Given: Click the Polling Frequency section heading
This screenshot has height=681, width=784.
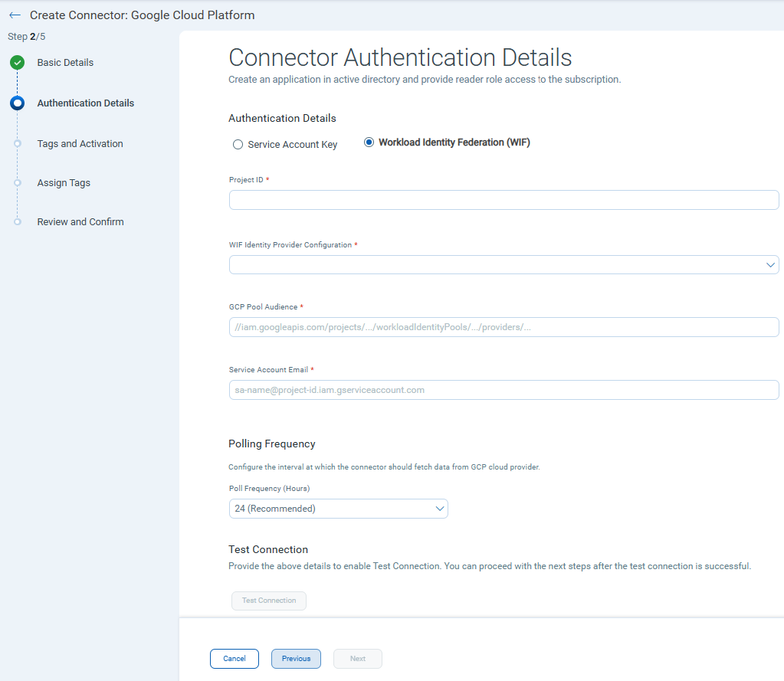Looking at the screenshot, I should tap(272, 444).
